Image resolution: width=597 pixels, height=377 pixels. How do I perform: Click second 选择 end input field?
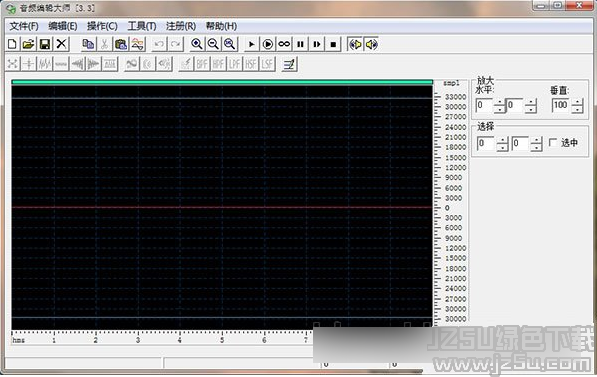pos(520,144)
